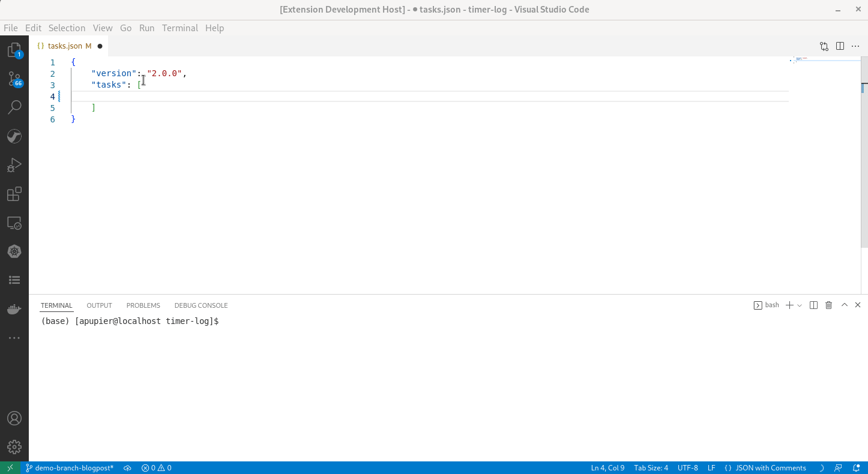Open the Manage settings gear menu
Viewport: 868px width, 474px height.
(x=14, y=446)
